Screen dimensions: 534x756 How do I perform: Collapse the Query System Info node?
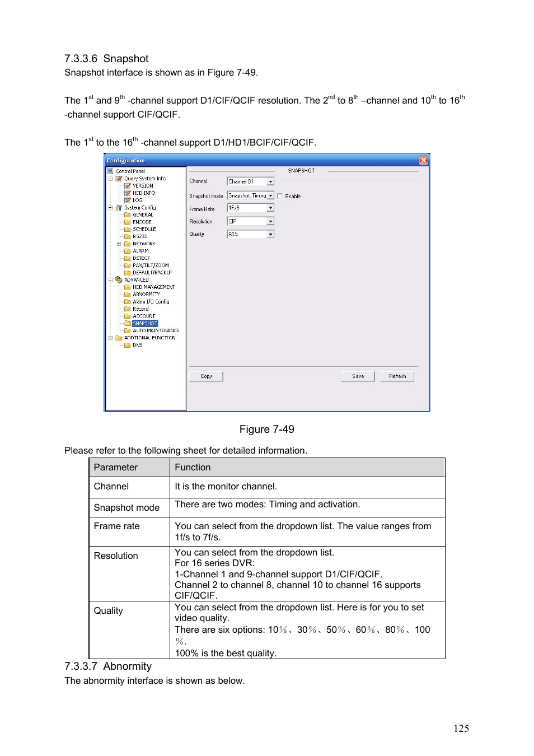(x=110, y=179)
